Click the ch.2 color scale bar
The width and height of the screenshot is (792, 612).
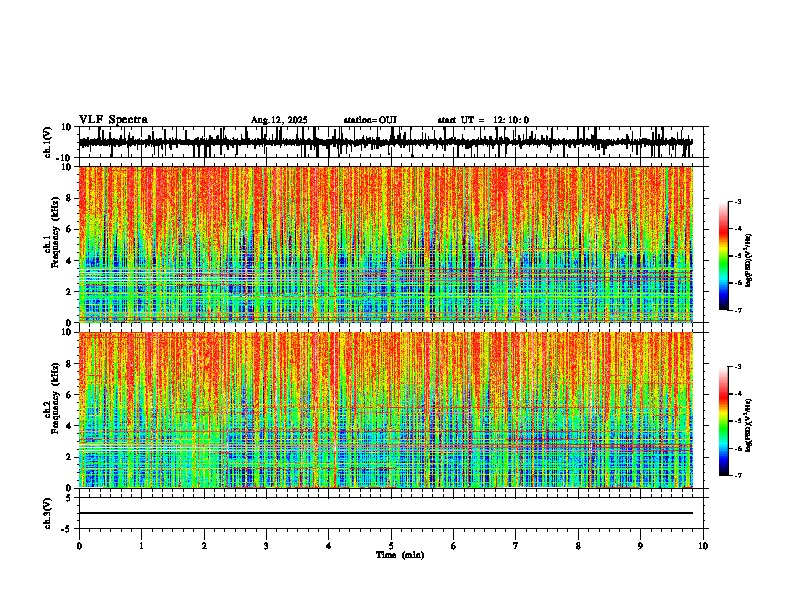[x=724, y=421]
